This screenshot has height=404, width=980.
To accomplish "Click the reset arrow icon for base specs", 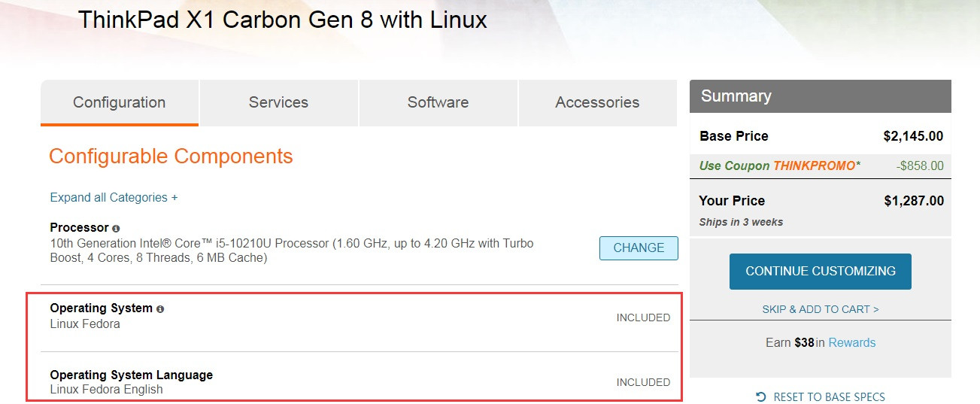I will 761,396.
